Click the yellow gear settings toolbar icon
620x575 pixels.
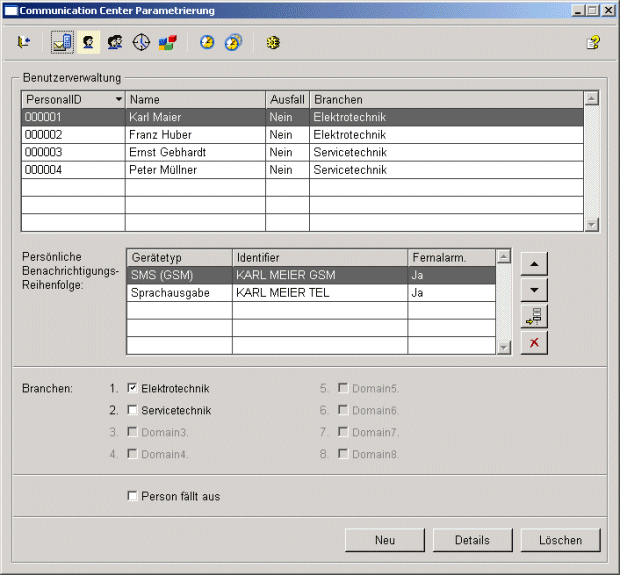pyautogui.click(x=271, y=43)
